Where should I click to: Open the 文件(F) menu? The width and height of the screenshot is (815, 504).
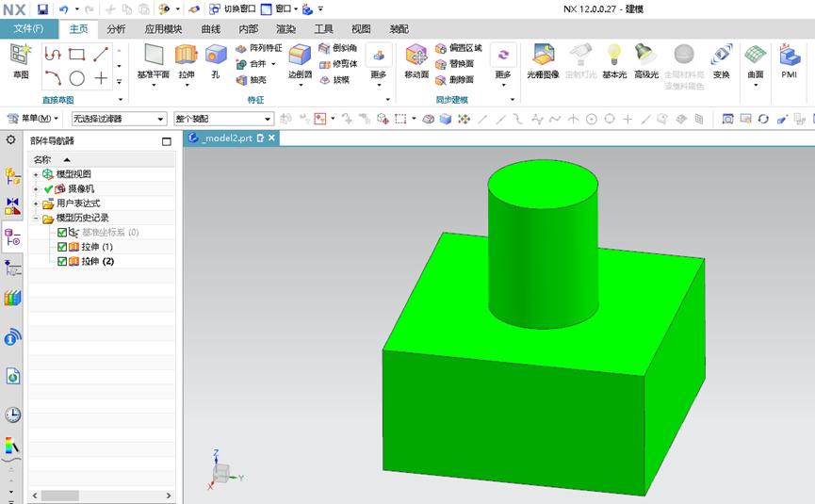point(28,29)
